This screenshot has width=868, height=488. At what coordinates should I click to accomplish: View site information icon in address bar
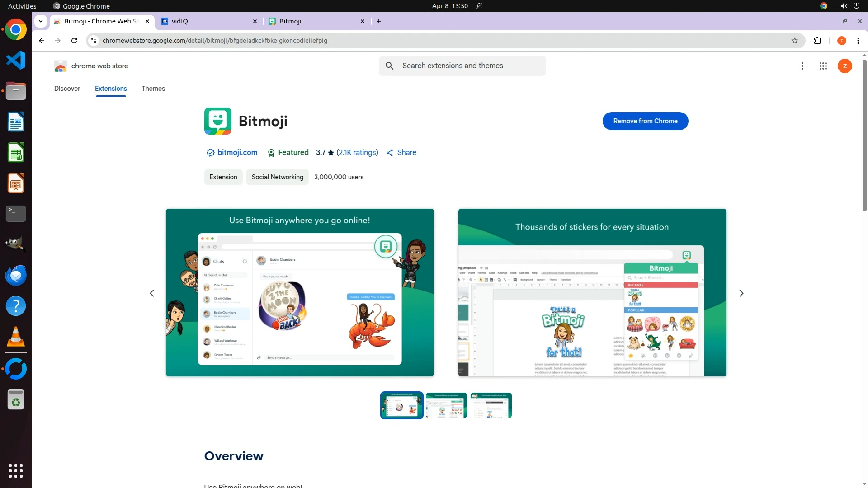(93, 41)
